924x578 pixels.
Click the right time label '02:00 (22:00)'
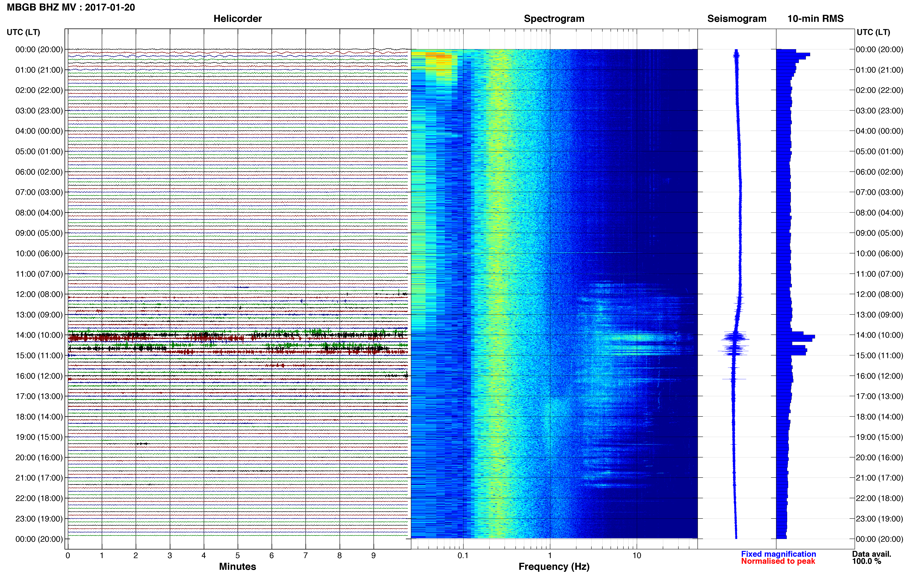pos(879,90)
